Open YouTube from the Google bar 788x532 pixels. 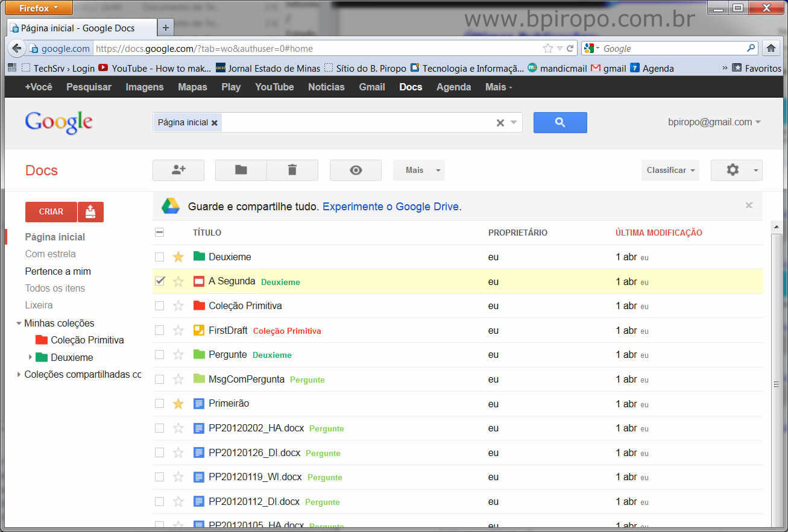pos(274,87)
